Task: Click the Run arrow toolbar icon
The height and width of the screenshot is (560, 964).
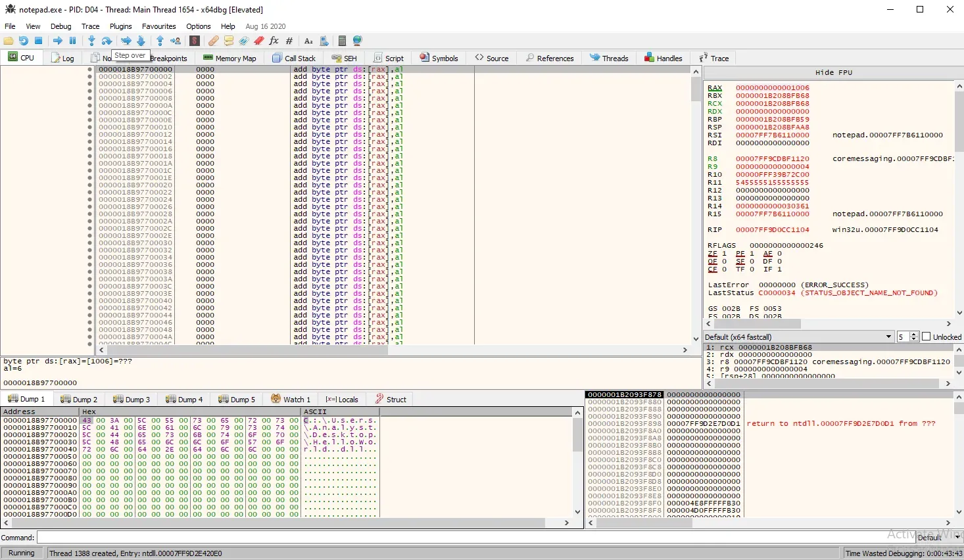Action: pyautogui.click(x=58, y=41)
